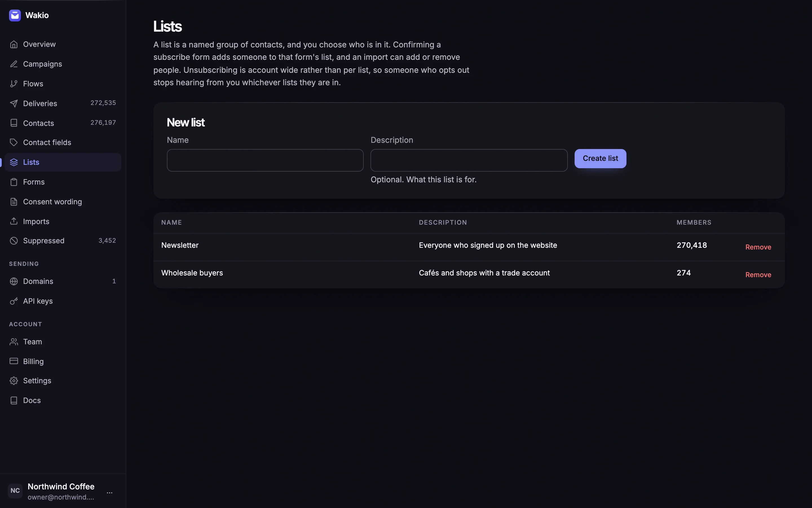Screen dimensions: 812x508
Task: Click the API keys key icon
Action: (x=14, y=301)
